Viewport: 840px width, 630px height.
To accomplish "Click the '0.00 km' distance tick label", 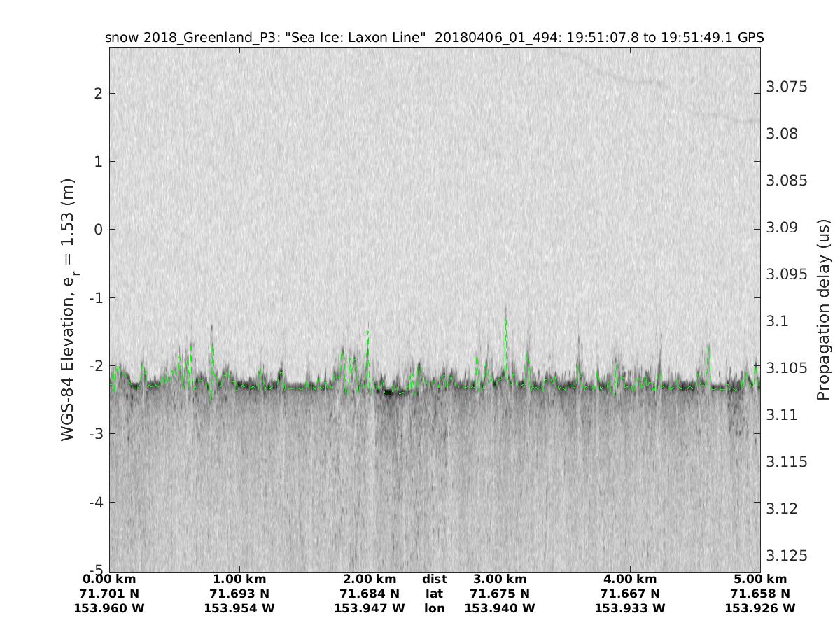I will [109, 579].
